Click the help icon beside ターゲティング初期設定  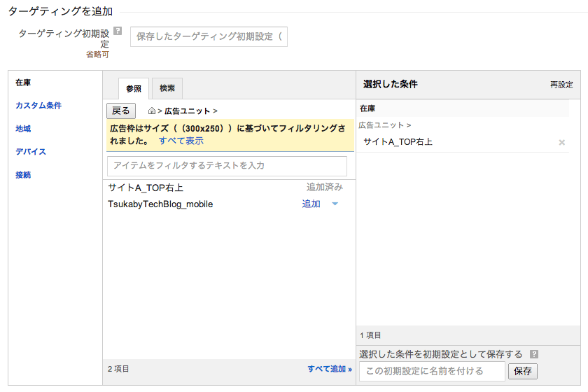[x=118, y=31]
